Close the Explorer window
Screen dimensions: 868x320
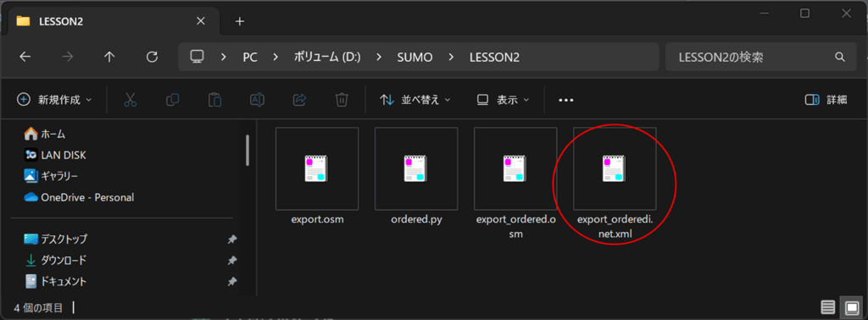coord(847,13)
